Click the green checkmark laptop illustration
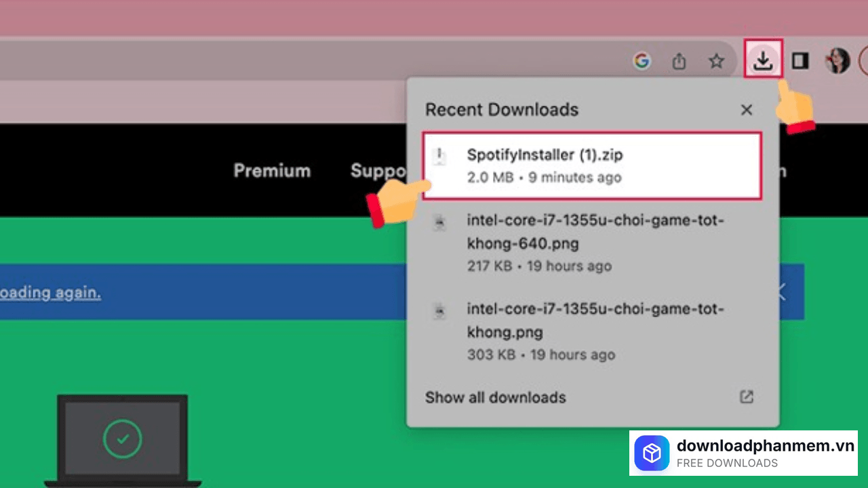The width and height of the screenshot is (868, 488). coord(122,439)
